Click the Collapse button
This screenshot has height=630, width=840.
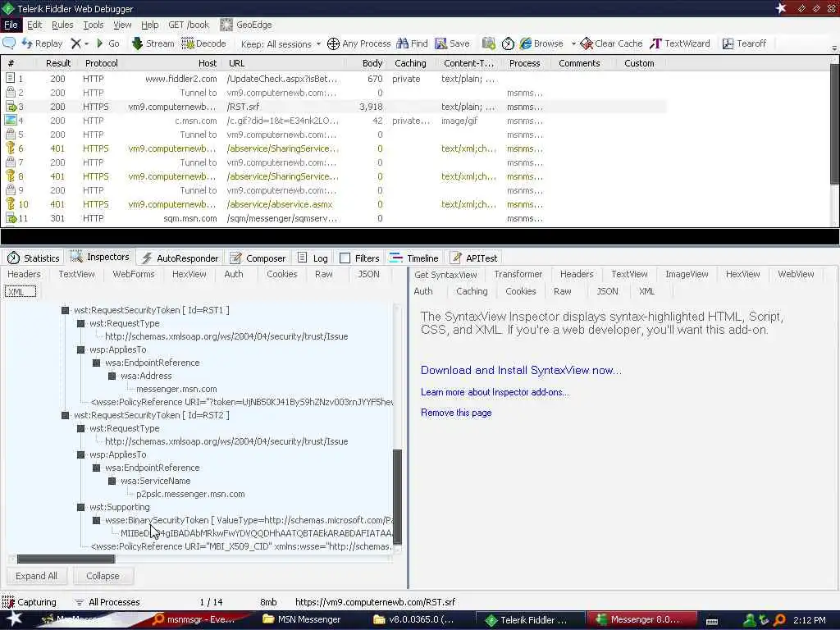pyautogui.click(x=103, y=576)
